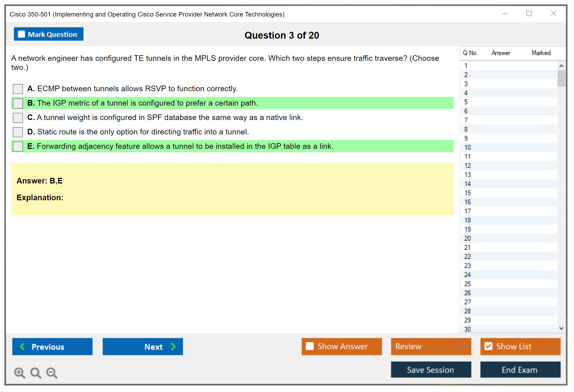Select question 10 in the list
574x392 pixels.
click(467, 147)
